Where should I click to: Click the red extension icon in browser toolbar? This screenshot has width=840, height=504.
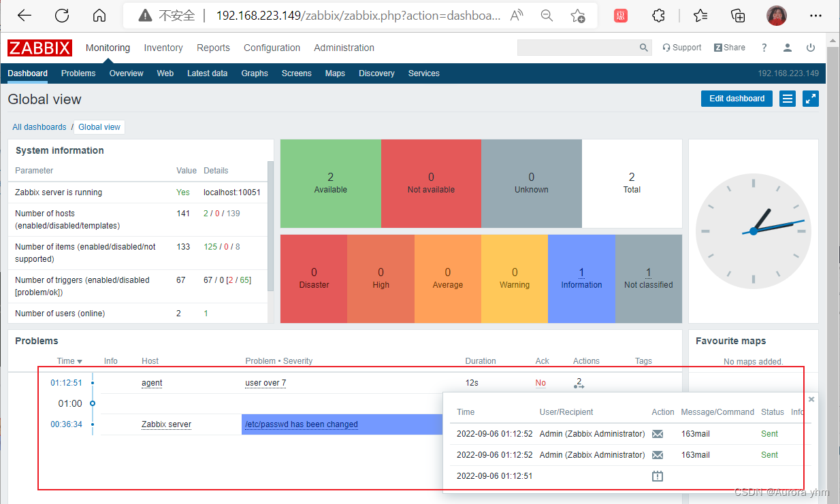click(x=621, y=15)
